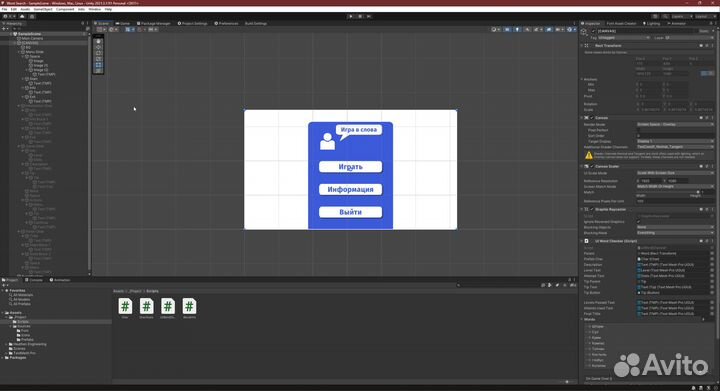Open the GameObject menu

(x=43, y=9)
